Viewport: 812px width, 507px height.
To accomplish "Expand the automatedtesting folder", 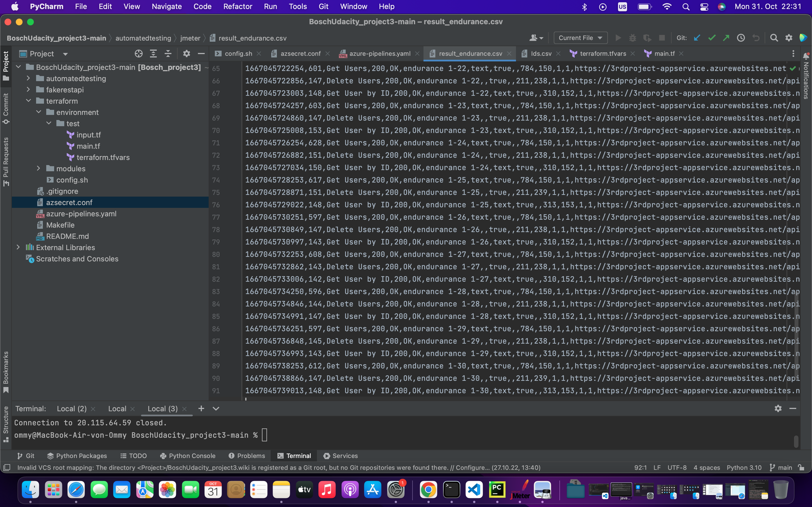I will tap(28, 79).
